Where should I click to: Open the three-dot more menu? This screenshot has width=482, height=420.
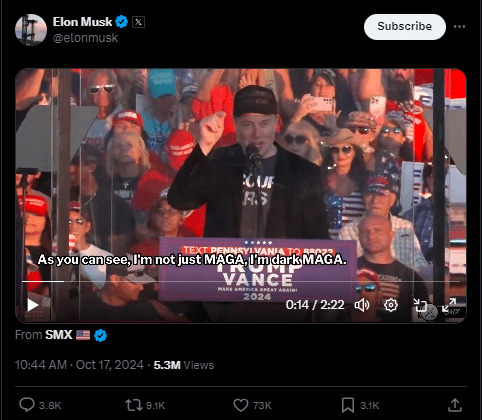[459, 27]
